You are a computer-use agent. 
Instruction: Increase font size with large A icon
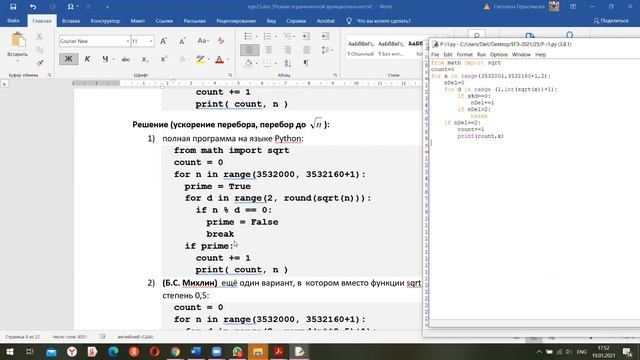[x=163, y=41]
